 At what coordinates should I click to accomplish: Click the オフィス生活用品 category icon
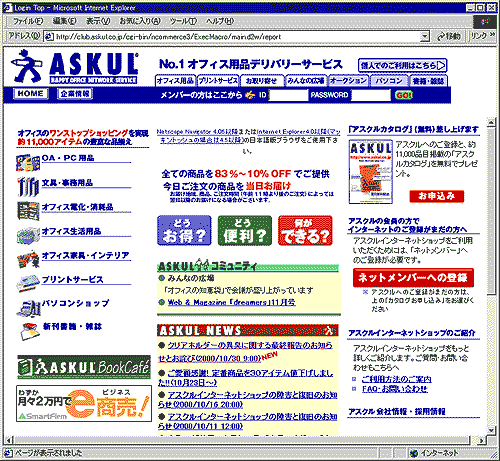28,235
